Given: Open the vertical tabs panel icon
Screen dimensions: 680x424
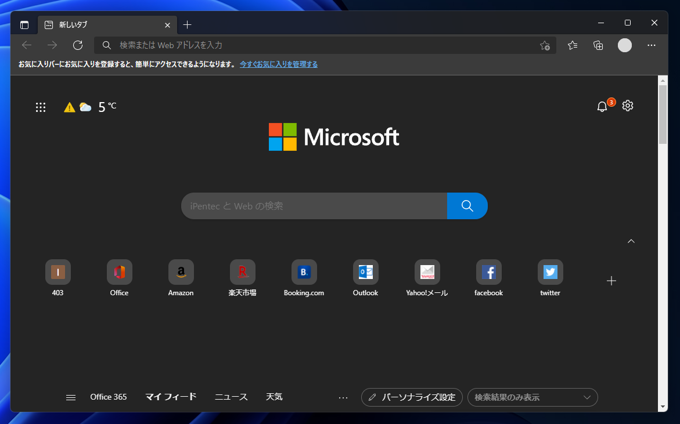Looking at the screenshot, I should point(24,25).
